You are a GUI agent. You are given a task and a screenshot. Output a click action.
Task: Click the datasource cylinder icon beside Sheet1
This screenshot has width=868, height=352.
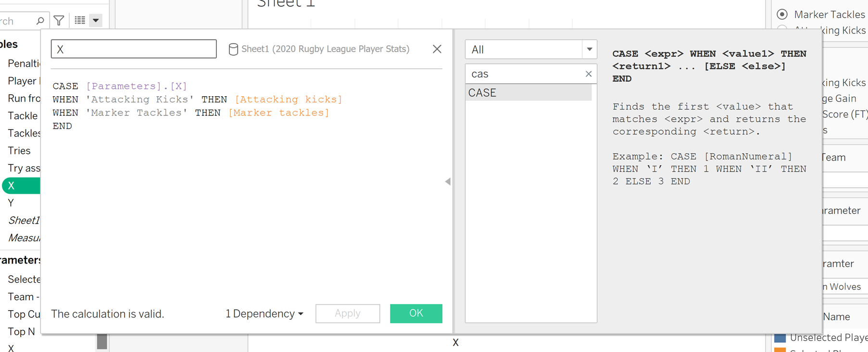pyautogui.click(x=233, y=49)
